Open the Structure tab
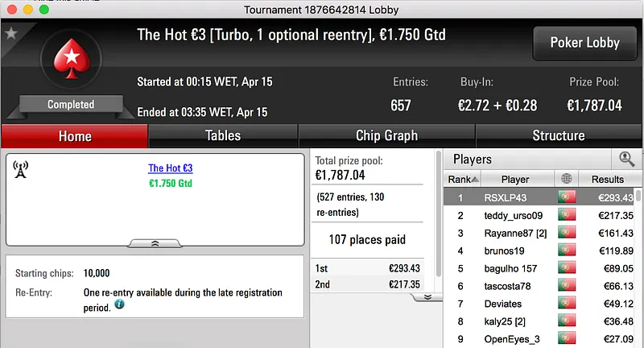644x348 pixels. (x=558, y=136)
